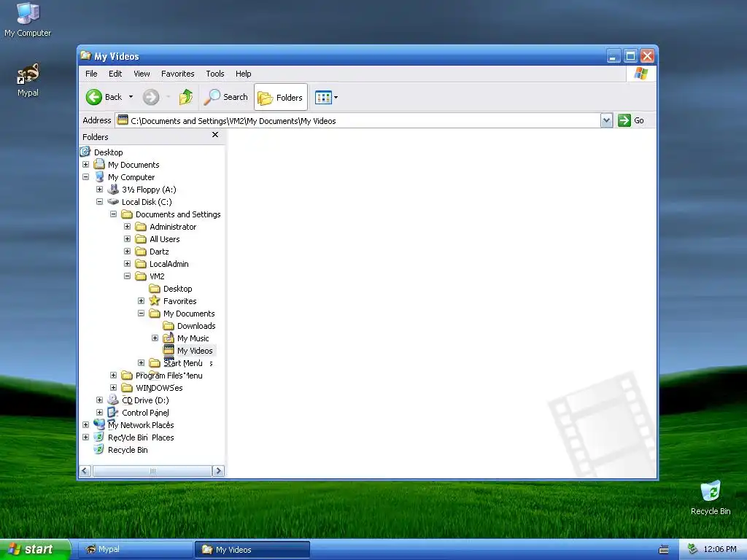This screenshot has width=747, height=560.
Task: Click the green Go arrow button
Action: [x=624, y=120]
